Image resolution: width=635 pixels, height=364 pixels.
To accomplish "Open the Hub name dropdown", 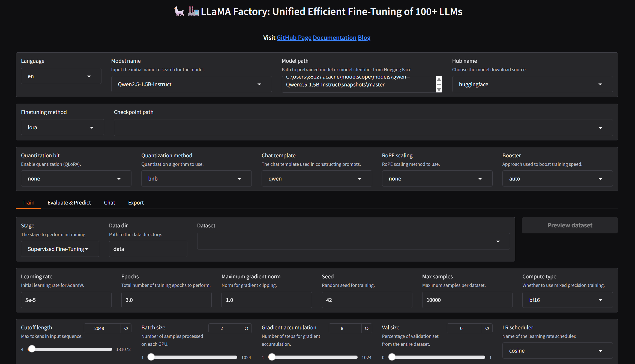I will (532, 84).
